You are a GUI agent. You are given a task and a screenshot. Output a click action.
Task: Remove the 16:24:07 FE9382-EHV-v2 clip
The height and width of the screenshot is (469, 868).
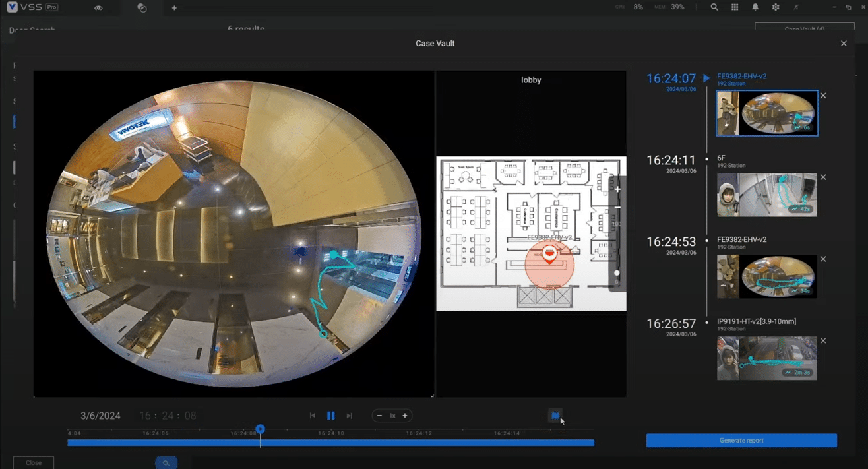[x=823, y=96]
